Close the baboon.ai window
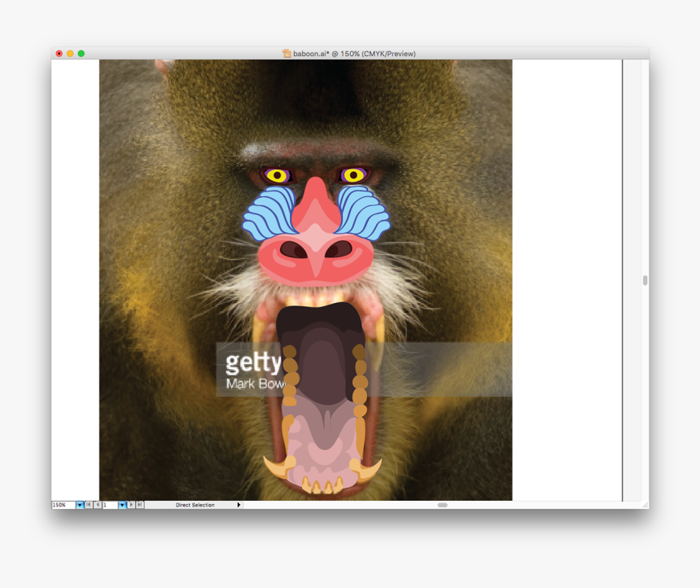The width and height of the screenshot is (700, 588). pyautogui.click(x=59, y=54)
